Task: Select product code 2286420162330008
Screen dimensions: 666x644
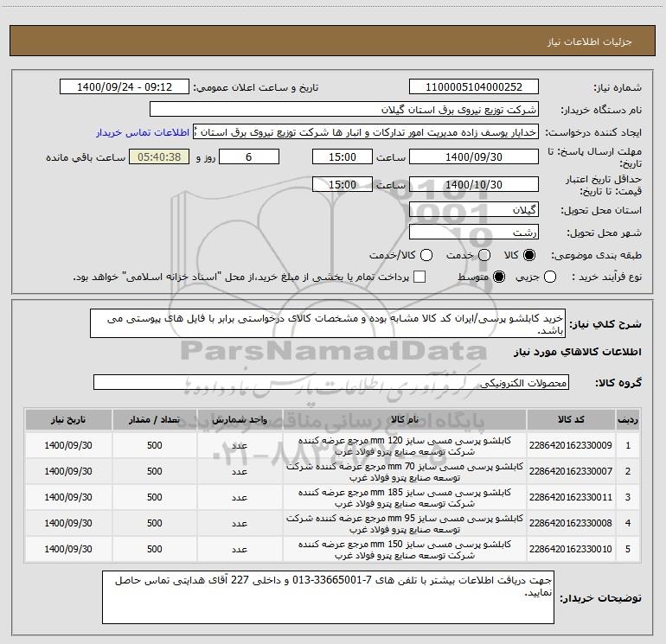Action: click(571, 523)
